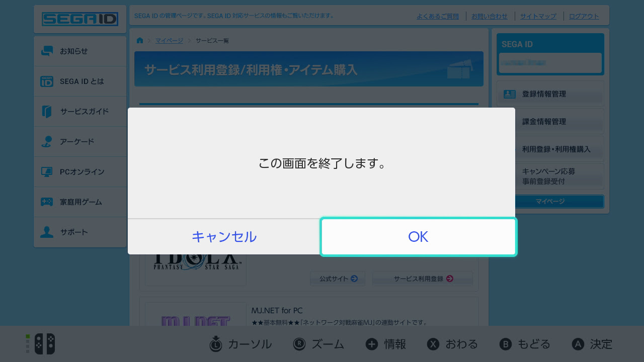
Task: Click the SEGA ID logo
Action: (80, 19)
